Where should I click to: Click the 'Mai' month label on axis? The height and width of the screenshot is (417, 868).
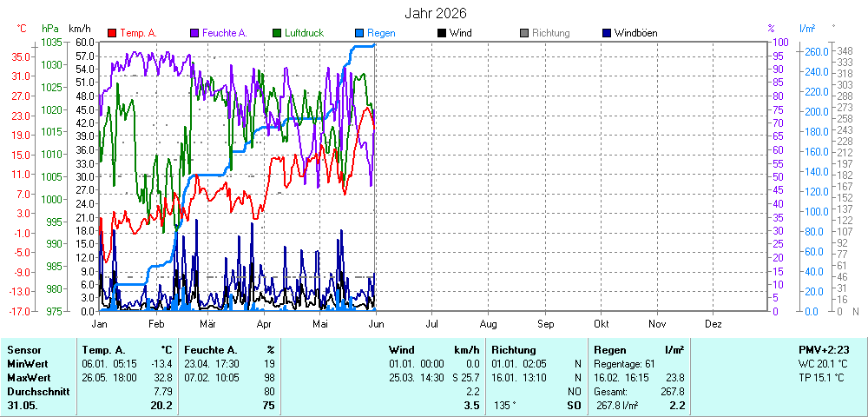pos(320,323)
